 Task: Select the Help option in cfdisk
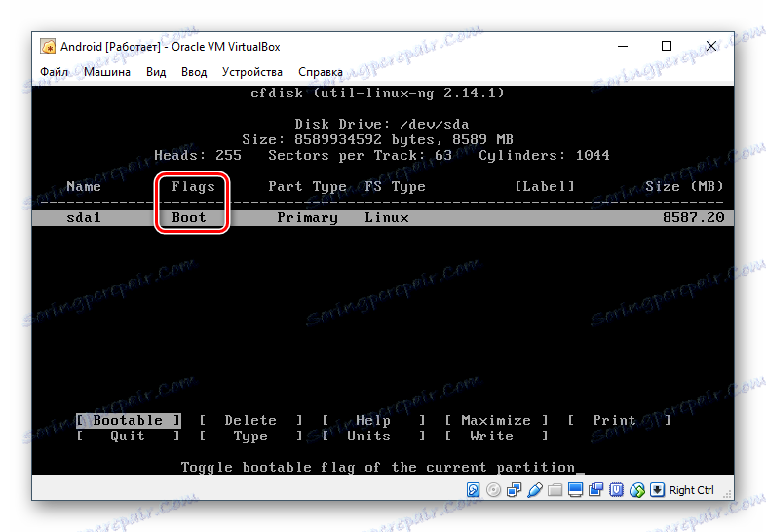(x=373, y=420)
